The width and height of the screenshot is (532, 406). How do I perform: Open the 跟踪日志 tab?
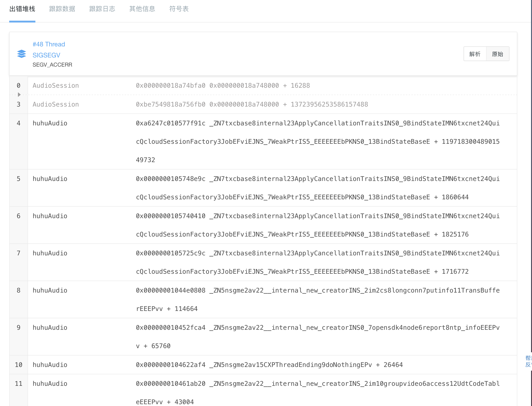(x=102, y=9)
